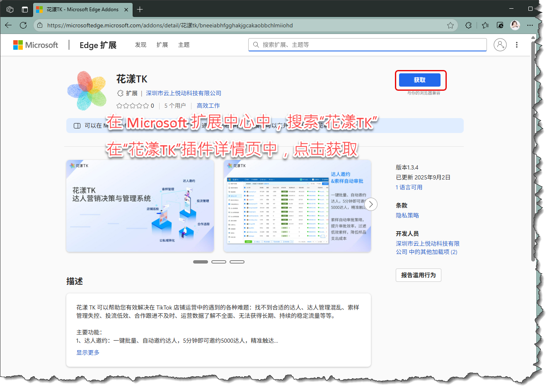552x392 pixels.
Task: Open the browser Extensions puzzle icon
Action: click(x=468, y=25)
